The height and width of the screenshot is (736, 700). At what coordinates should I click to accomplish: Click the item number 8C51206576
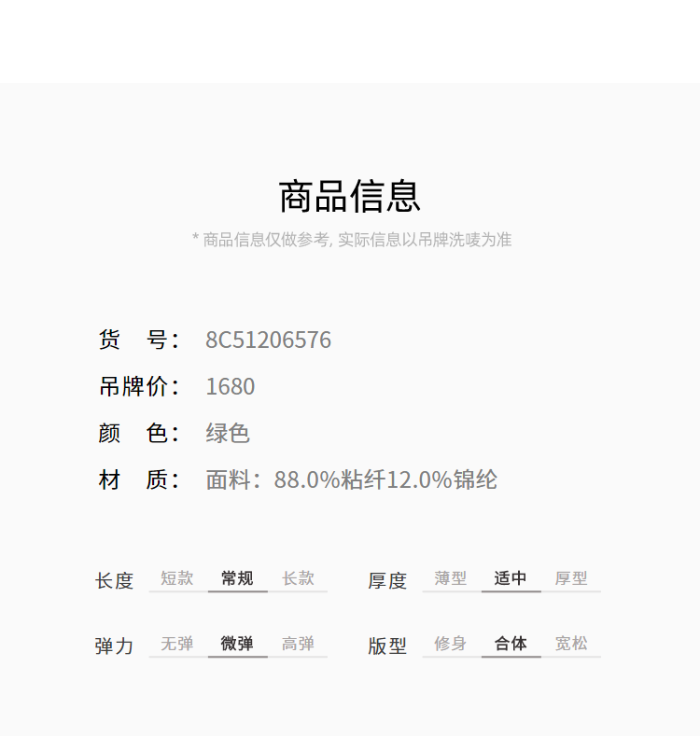(268, 340)
